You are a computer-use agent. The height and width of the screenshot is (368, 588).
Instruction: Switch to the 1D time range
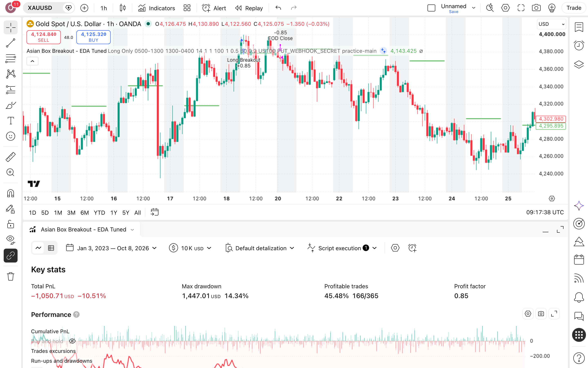(x=32, y=212)
